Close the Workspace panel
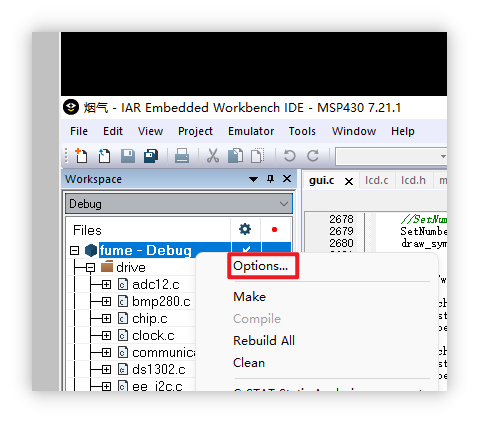Viewport: 479px width, 423px height. 287,179
